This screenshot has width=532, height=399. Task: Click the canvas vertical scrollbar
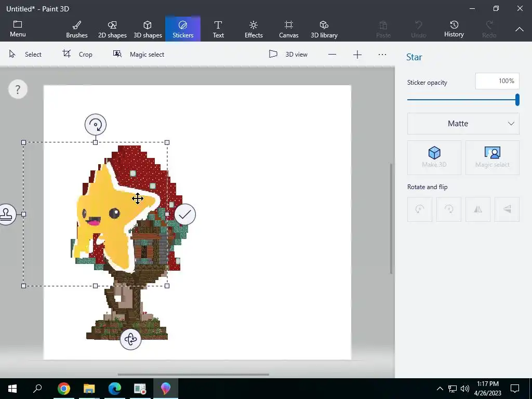tap(391, 219)
